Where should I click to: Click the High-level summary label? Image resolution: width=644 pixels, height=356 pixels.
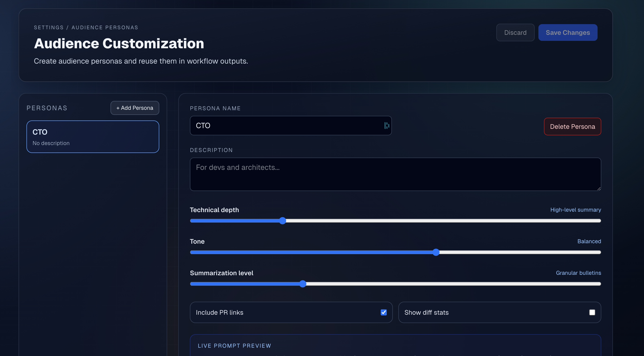pos(576,210)
